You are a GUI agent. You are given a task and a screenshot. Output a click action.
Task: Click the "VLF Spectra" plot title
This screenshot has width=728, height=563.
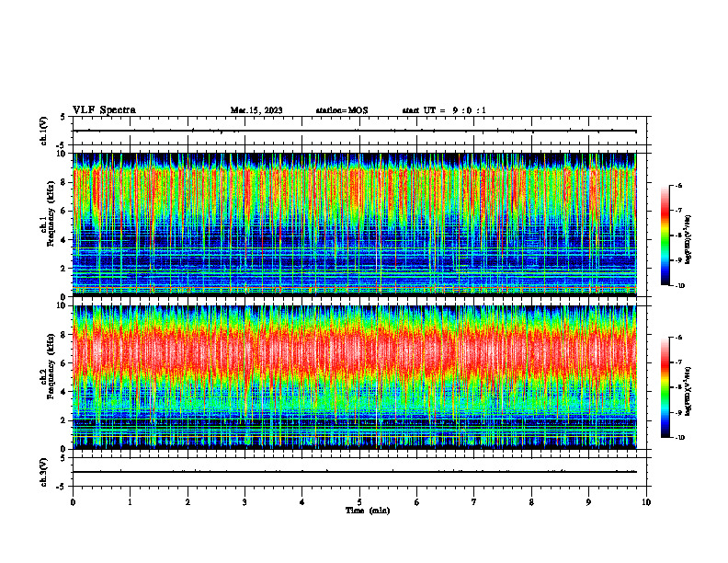104,110
